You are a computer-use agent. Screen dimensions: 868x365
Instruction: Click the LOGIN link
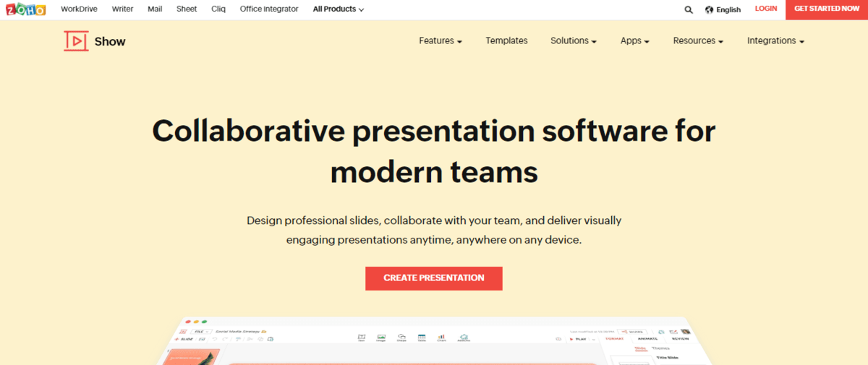pos(766,9)
